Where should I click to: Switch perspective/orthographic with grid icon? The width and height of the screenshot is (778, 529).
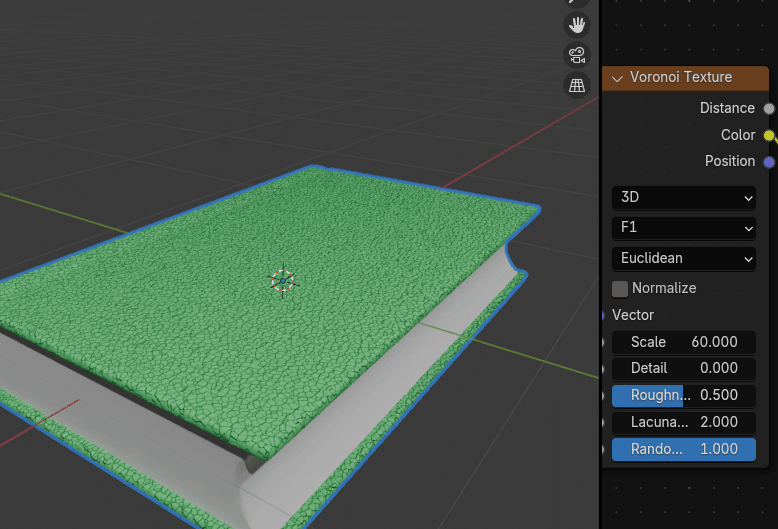click(x=577, y=85)
